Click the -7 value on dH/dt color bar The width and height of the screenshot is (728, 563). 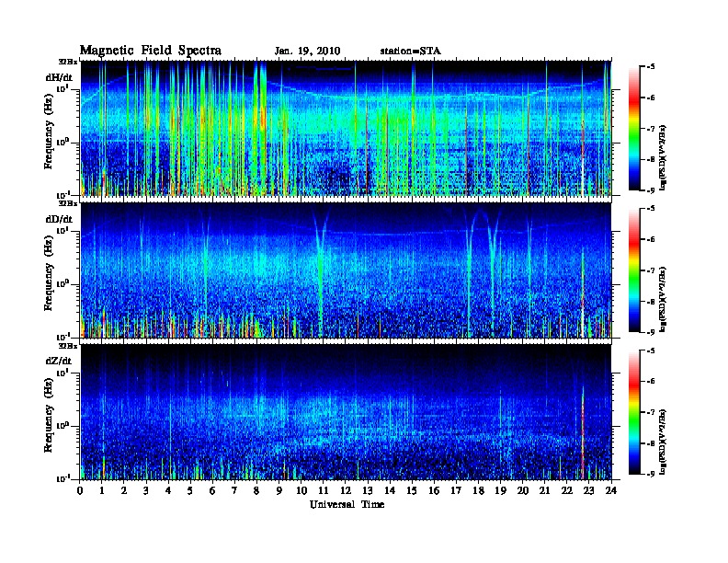pyautogui.click(x=651, y=129)
